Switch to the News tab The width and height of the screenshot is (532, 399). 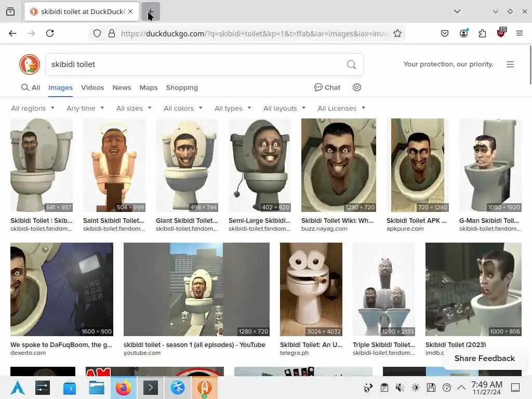(122, 87)
